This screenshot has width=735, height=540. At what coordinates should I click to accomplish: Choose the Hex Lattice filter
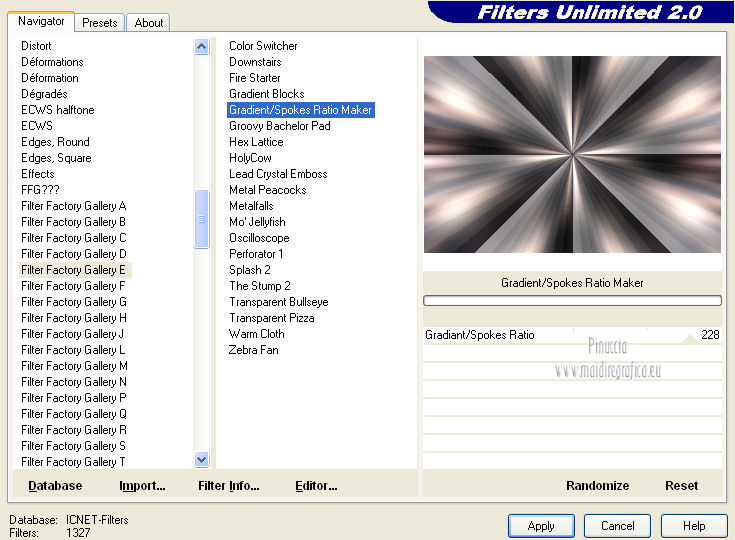coord(256,142)
